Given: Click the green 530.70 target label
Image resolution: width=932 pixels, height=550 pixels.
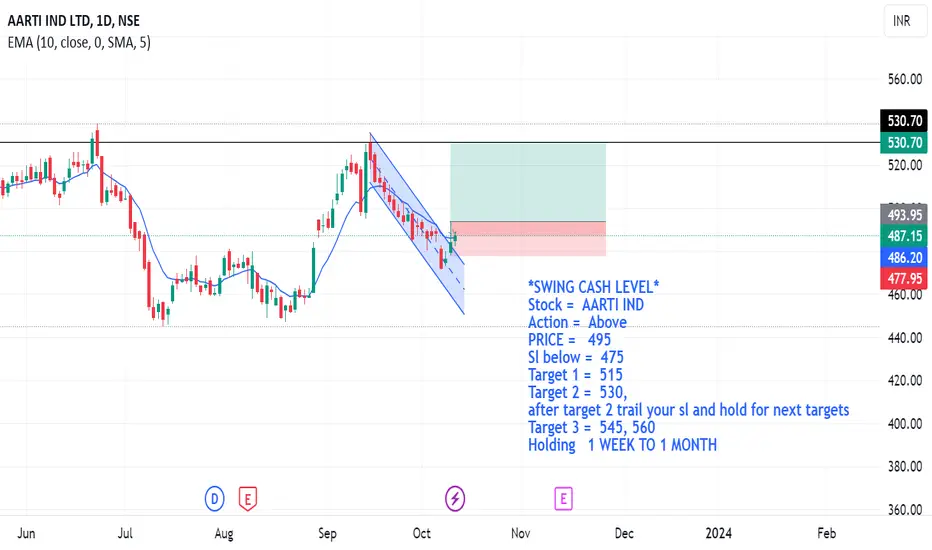Looking at the screenshot, I should click(903, 143).
